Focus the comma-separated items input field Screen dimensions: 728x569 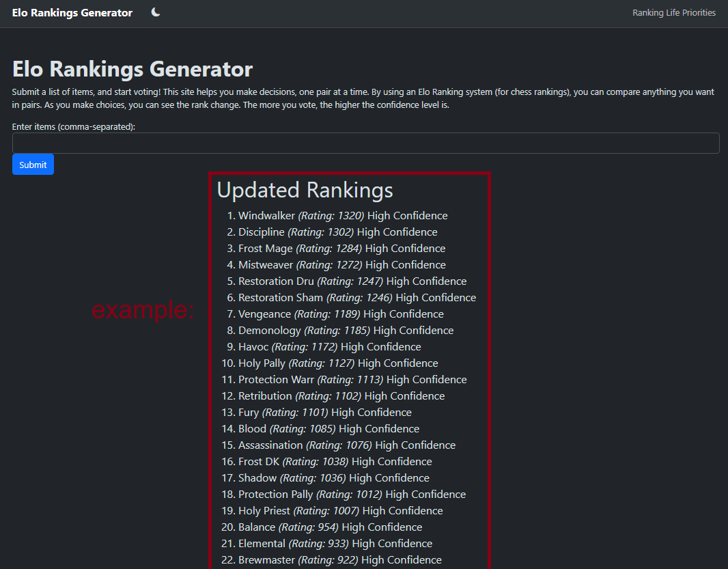click(x=366, y=143)
